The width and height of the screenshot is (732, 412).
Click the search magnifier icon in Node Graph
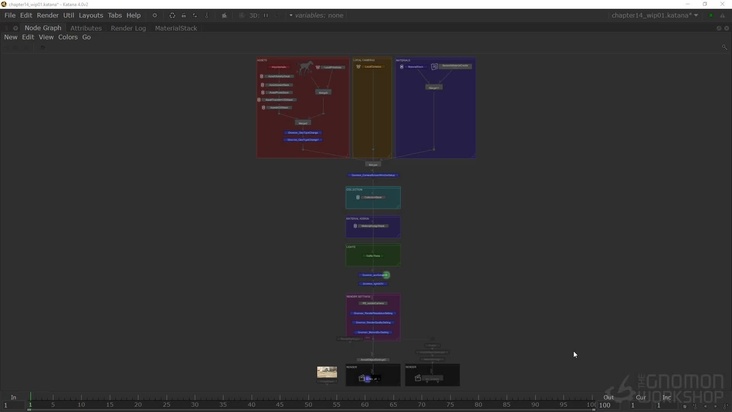[x=724, y=47]
